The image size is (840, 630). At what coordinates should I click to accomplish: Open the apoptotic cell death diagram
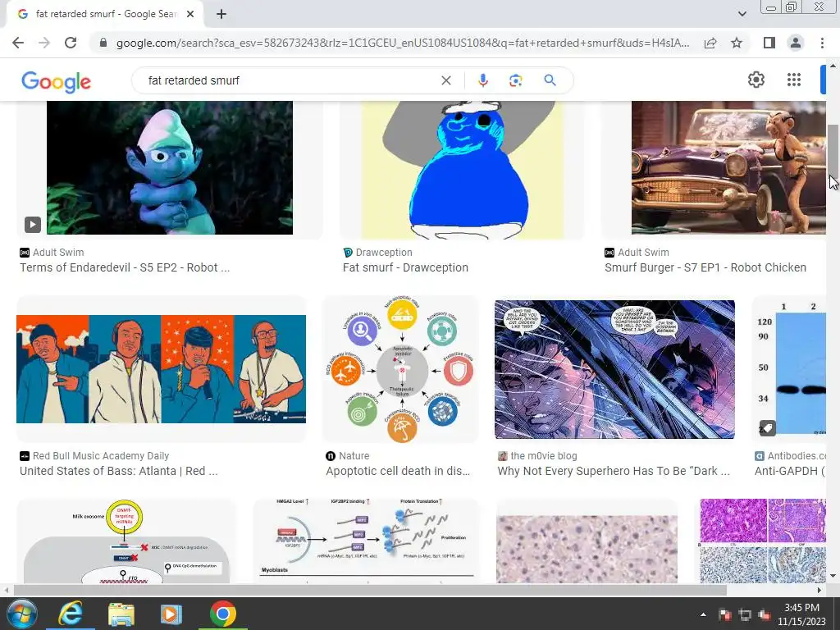click(400, 369)
